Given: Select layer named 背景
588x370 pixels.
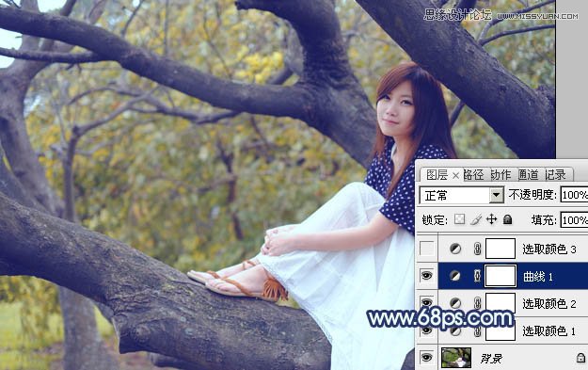Looking at the screenshot, I should click(x=491, y=359).
